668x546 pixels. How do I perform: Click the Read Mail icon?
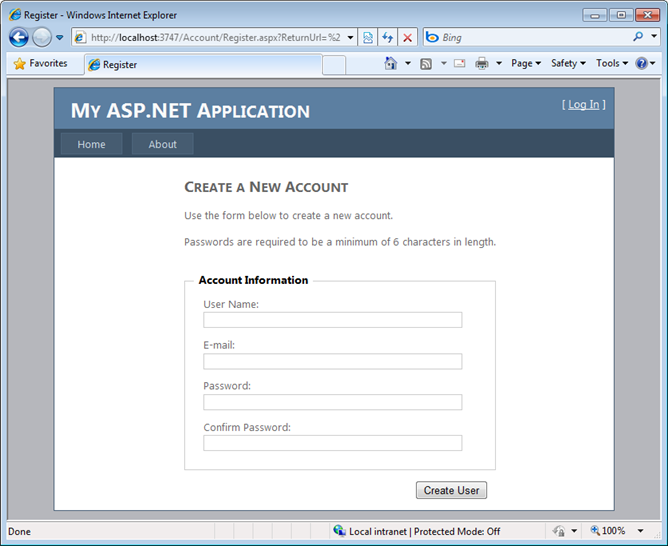point(460,63)
